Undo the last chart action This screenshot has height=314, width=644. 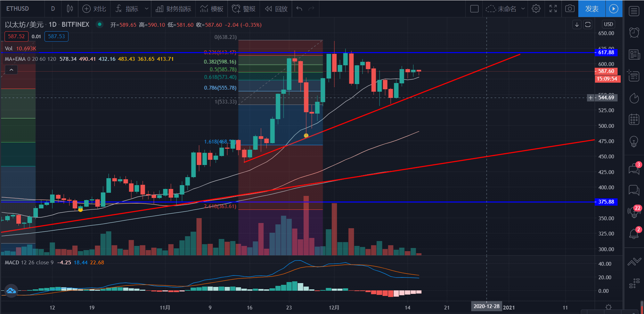pos(299,9)
